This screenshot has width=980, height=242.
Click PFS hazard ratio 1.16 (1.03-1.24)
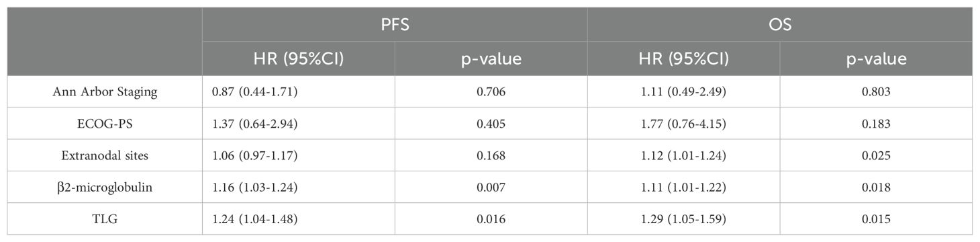(x=254, y=188)
